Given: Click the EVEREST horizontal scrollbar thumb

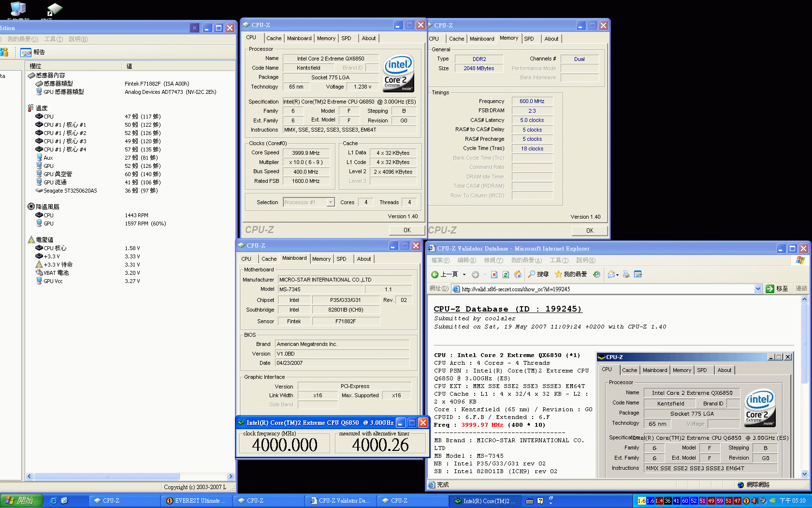Looking at the screenshot, I should tap(106, 477).
